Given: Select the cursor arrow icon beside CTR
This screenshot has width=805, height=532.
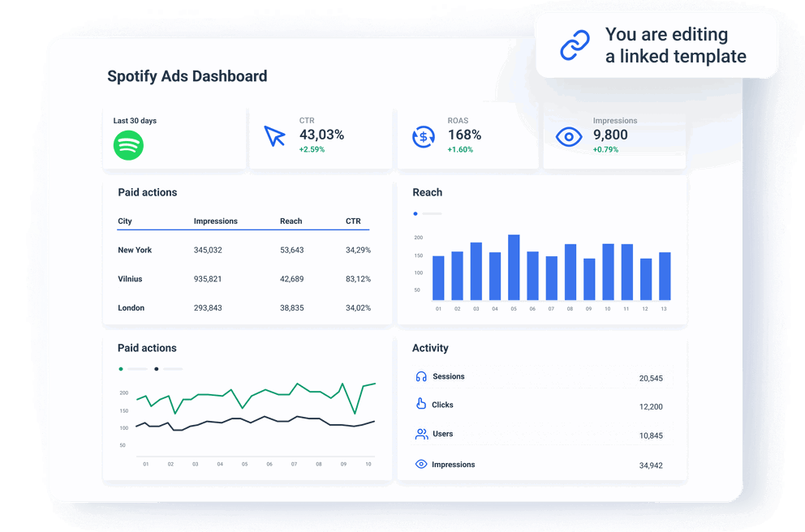Looking at the screenshot, I should coord(273,136).
